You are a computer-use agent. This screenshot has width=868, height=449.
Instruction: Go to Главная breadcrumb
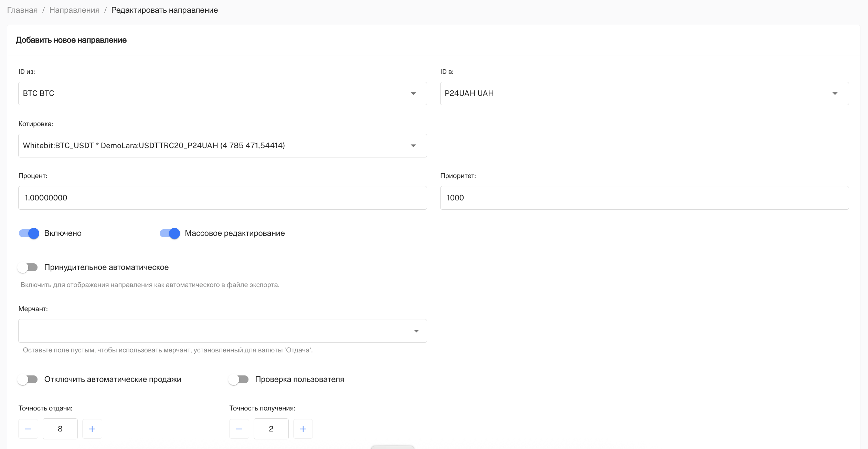point(22,10)
